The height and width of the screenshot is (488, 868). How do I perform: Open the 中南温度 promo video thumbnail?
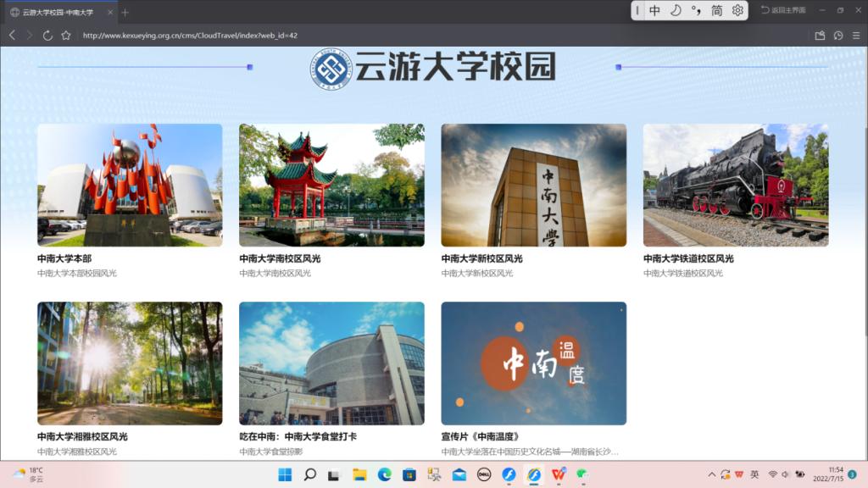[x=534, y=363]
